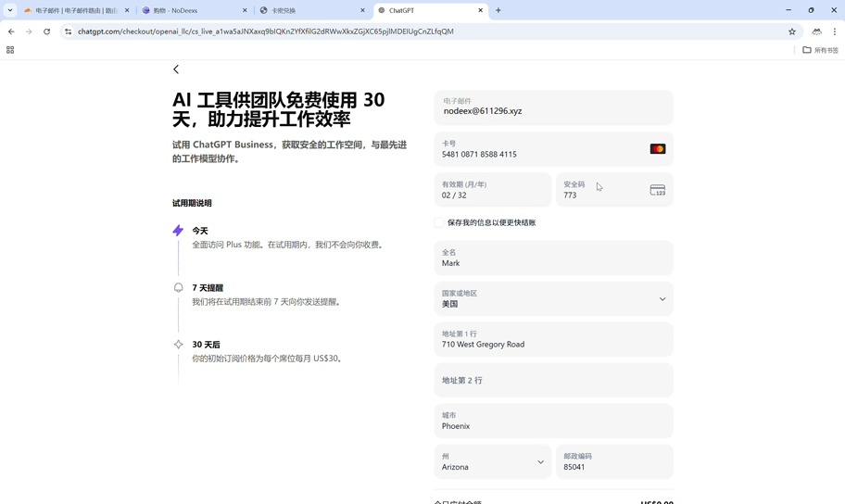Click the back arrow above the heading
This screenshot has width=845, height=504.
(x=176, y=69)
